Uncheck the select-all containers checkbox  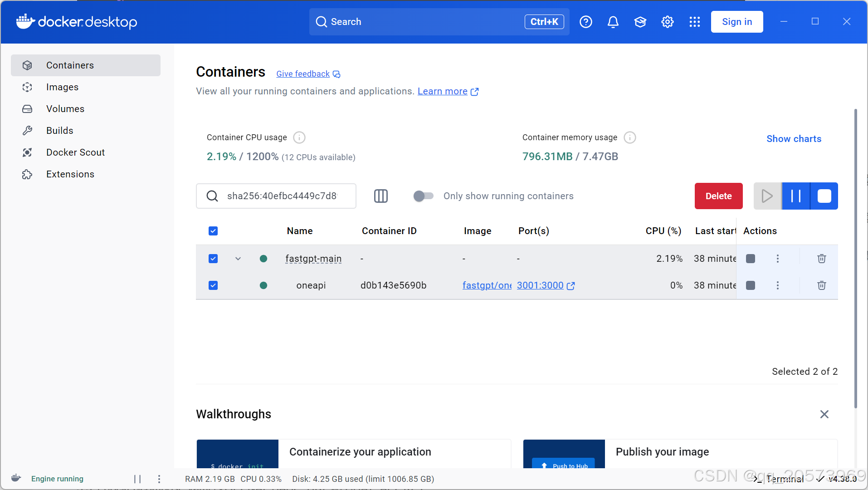[213, 231]
